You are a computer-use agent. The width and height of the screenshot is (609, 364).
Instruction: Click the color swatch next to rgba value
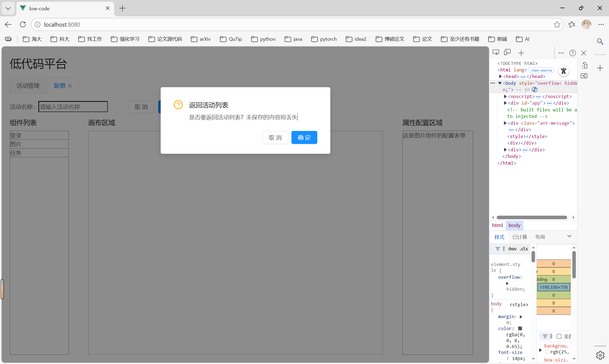click(x=520, y=328)
